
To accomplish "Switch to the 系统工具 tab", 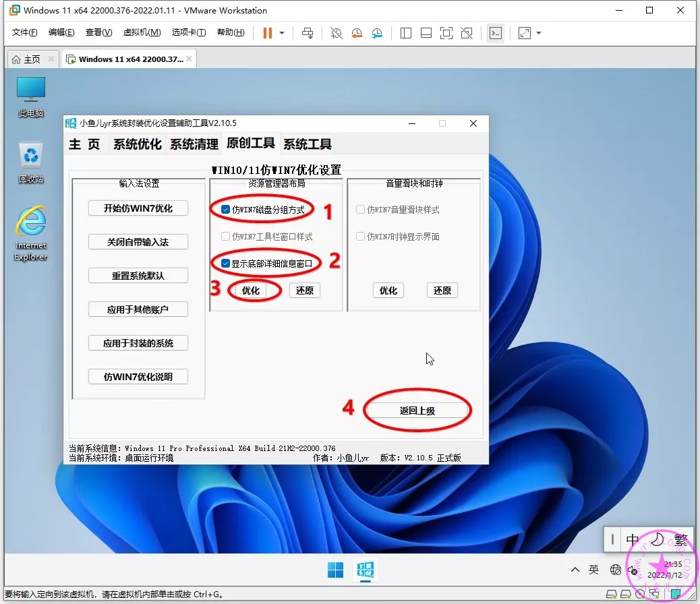I will 308,144.
